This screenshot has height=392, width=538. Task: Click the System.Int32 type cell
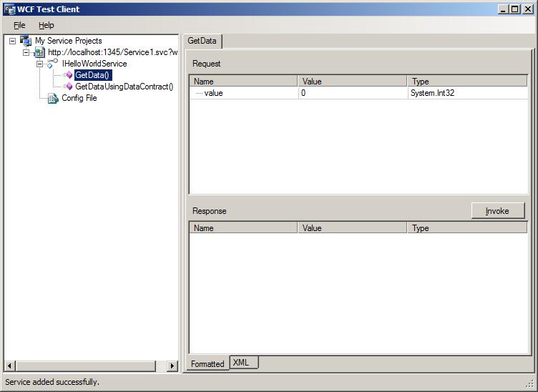[x=468, y=93]
